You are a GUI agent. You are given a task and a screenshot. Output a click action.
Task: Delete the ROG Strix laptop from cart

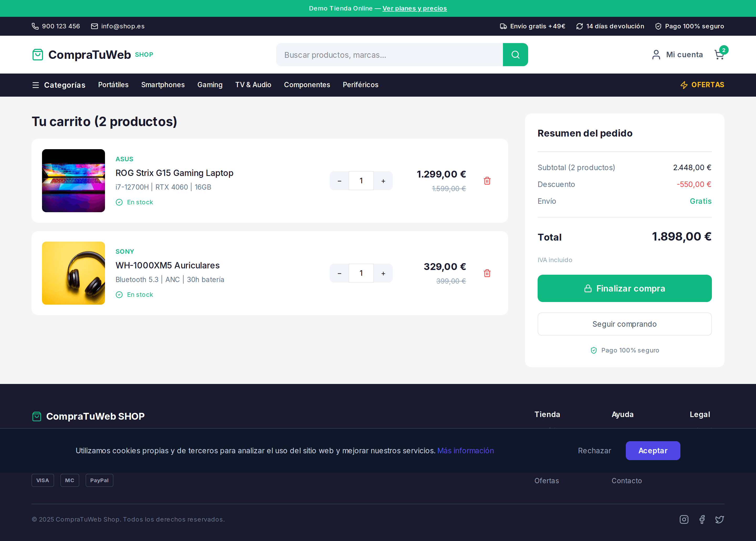[x=487, y=181]
